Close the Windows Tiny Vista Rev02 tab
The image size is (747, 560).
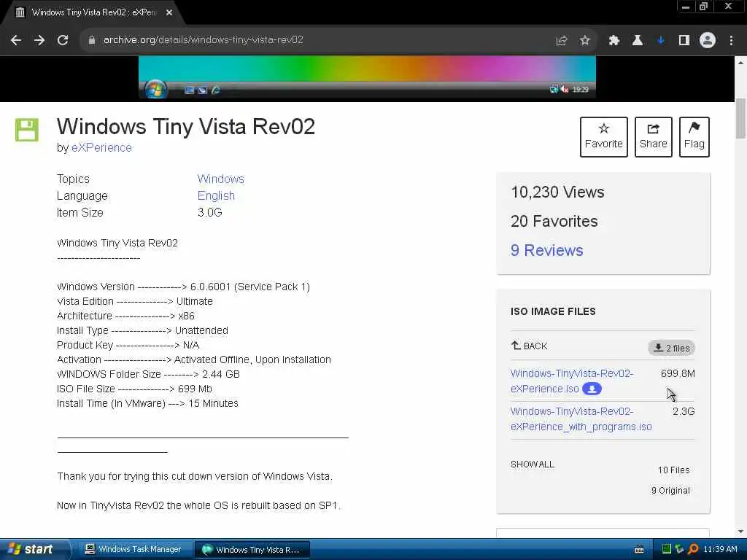click(x=169, y=12)
